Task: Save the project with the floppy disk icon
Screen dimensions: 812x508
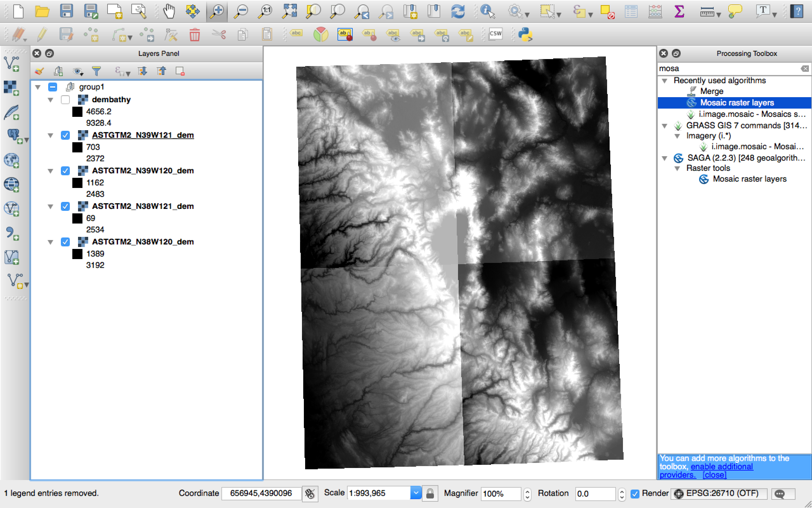Action: (x=66, y=11)
